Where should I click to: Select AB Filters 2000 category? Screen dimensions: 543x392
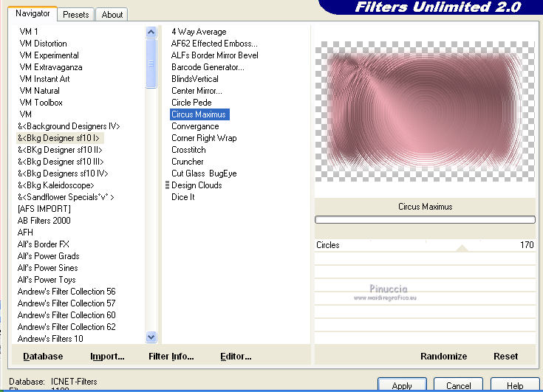tap(44, 221)
